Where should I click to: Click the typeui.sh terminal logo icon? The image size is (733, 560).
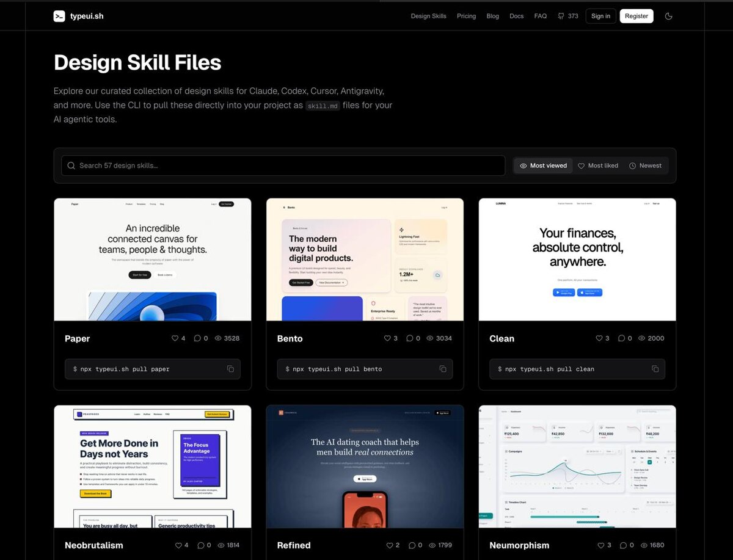[x=59, y=16]
